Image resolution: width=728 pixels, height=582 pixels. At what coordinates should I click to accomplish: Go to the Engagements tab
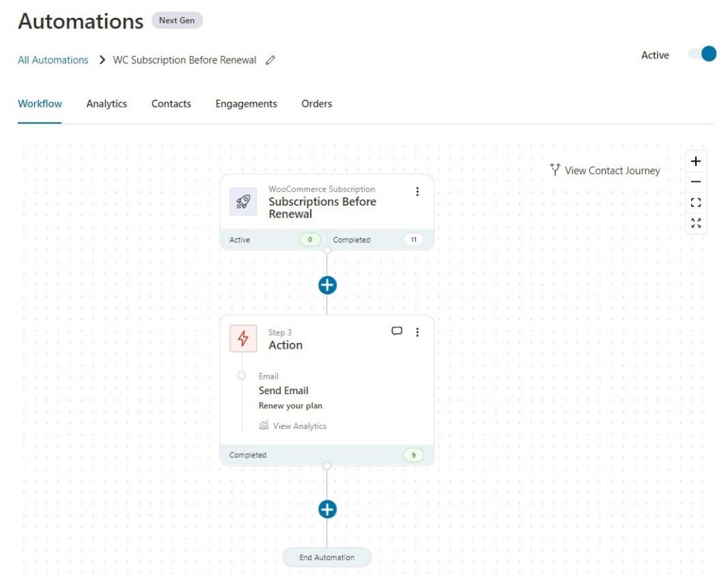click(246, 104)
